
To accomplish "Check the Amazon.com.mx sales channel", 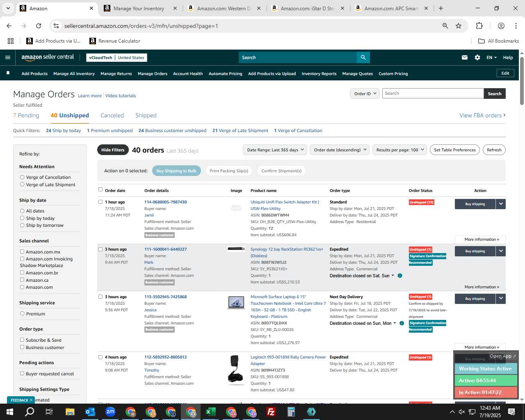I will point(22,252).
